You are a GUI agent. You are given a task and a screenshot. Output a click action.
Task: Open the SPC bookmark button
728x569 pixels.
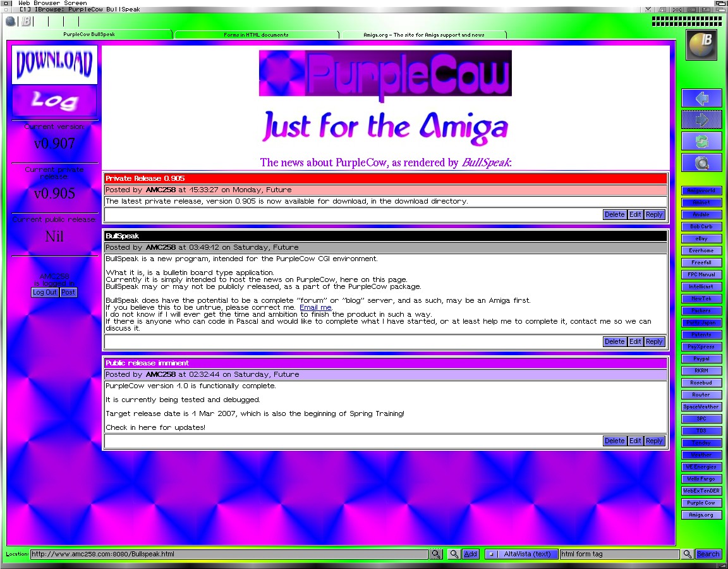coord(701,419)
